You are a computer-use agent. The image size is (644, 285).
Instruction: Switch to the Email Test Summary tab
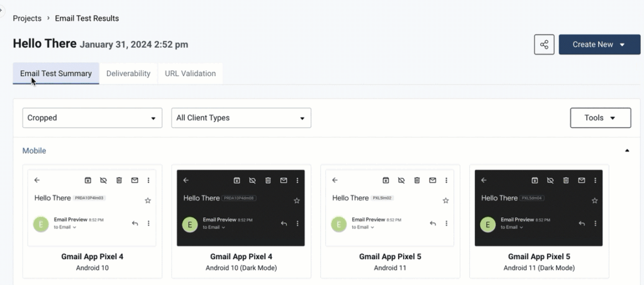tap(56, 74)
